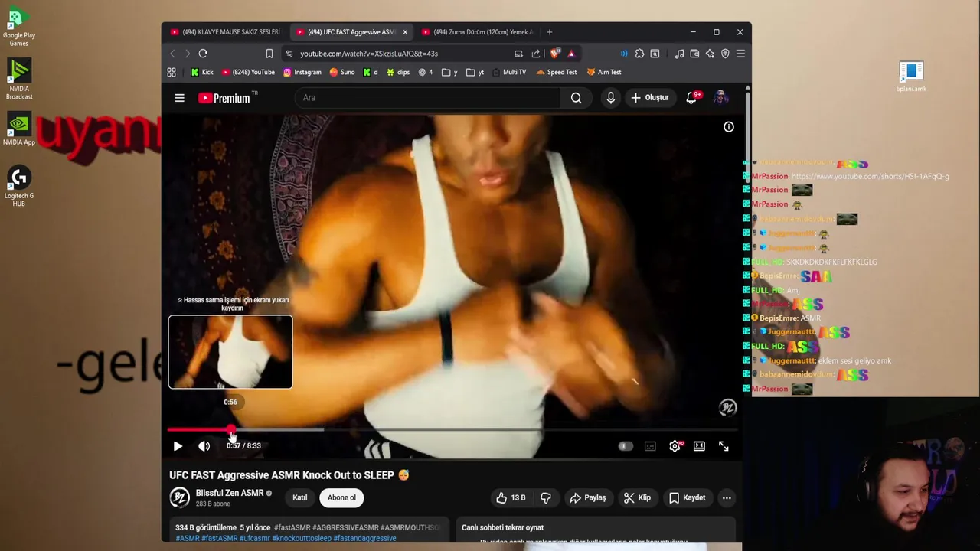Open the 'Oluştur' create button
Screen dimensions: 980x551
pyautogui.click(x=649, y=98)
